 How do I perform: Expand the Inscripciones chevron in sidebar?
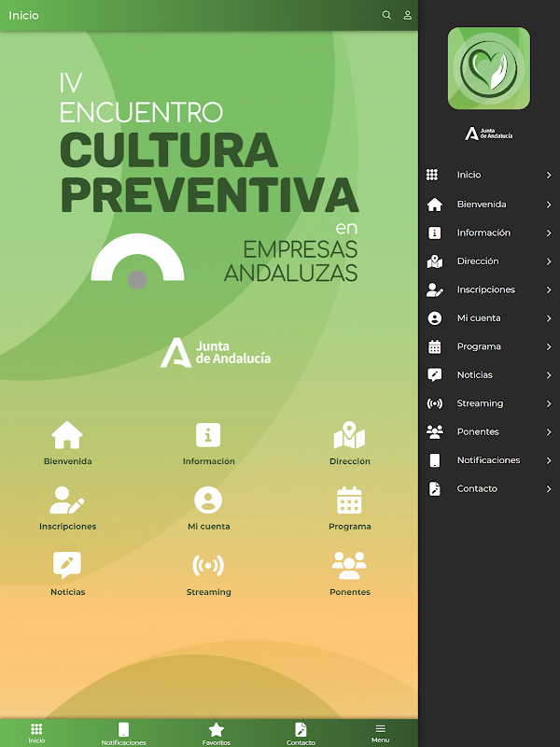[x=549, y=289]
